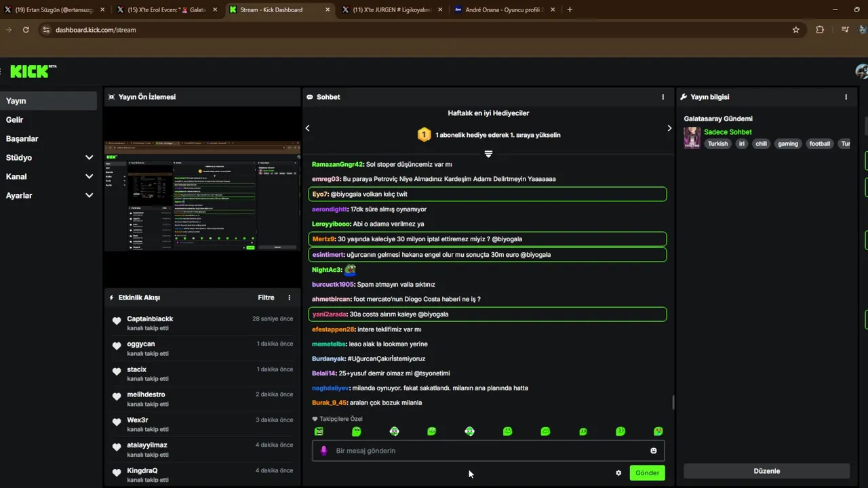868x488 pixels.
Task: Click heart icon beside Wex3r
Action: pos(117,422)
